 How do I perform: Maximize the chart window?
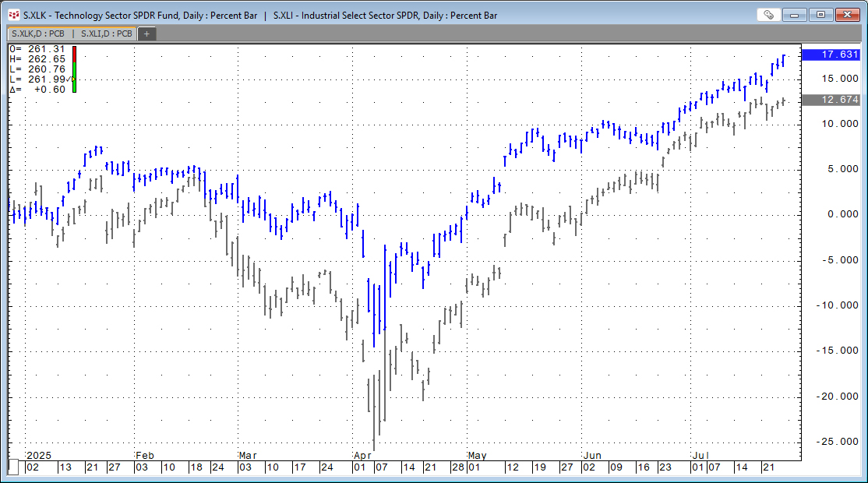pyautogui.click(x=820, y=15)
